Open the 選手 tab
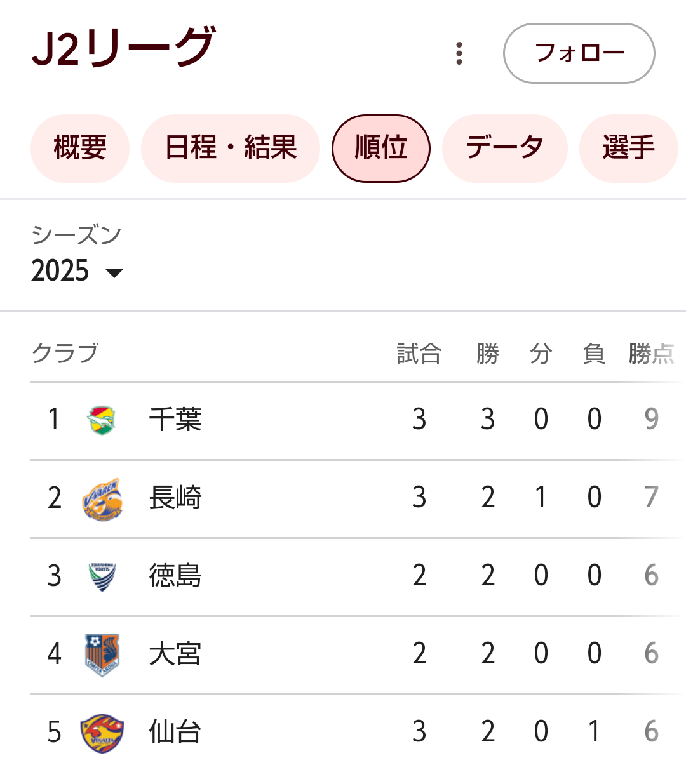This screenshot has height=784, width=686. [x=629, y=148]
